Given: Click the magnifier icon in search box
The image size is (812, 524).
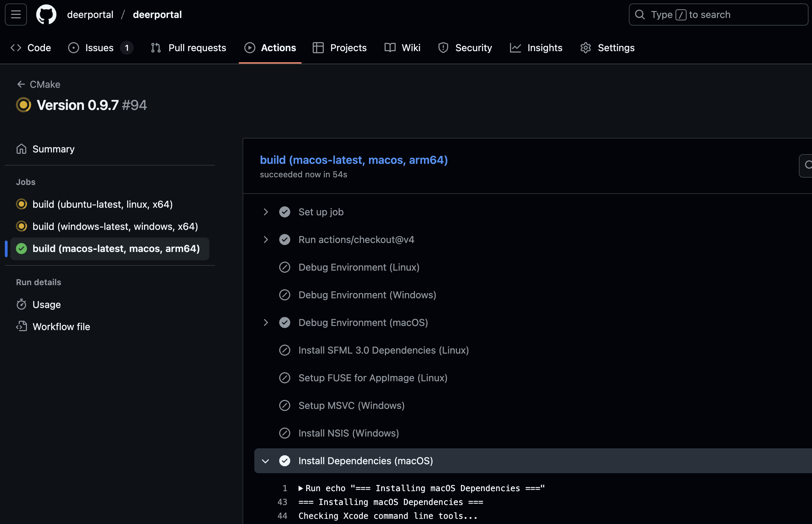Looking at the screenshot, I should point(640,15).
